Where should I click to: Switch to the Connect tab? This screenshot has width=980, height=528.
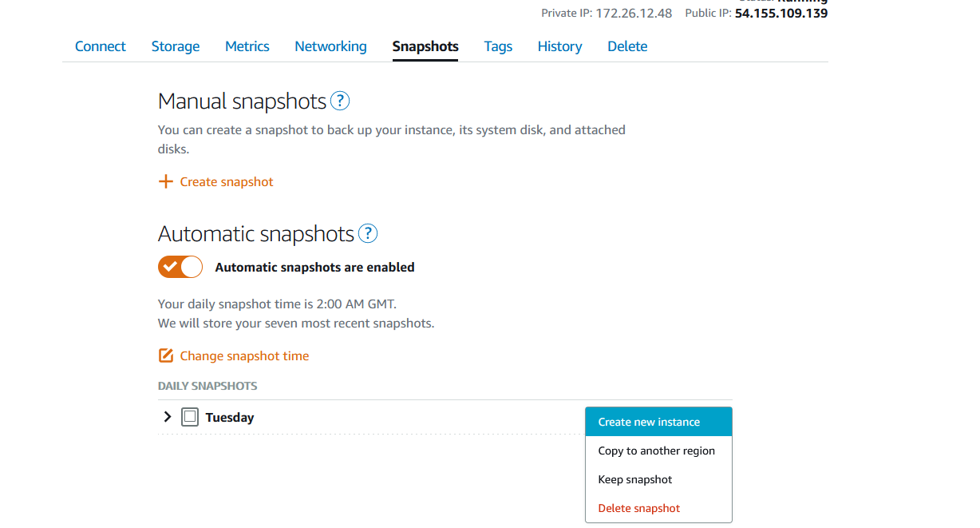(x=101, y=46)
